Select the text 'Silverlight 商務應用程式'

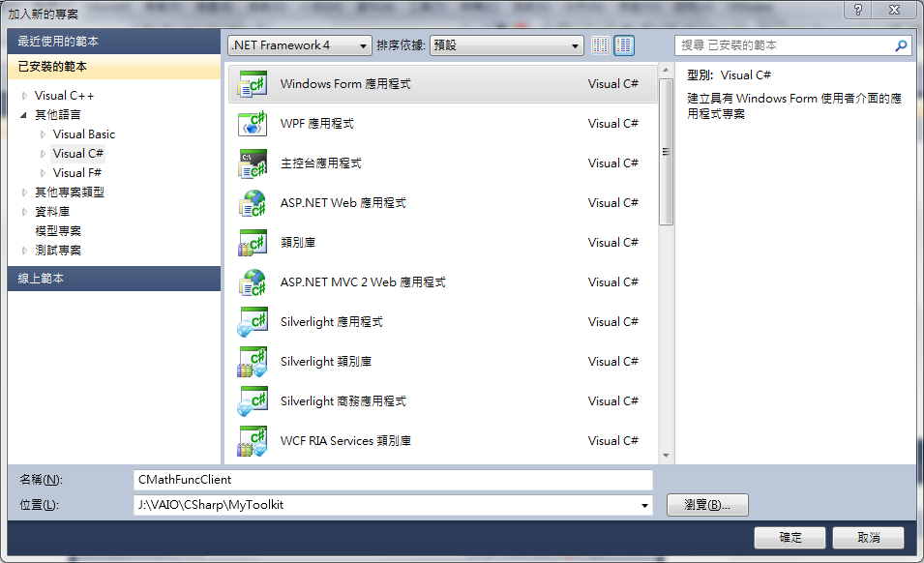tap(343, 401)
